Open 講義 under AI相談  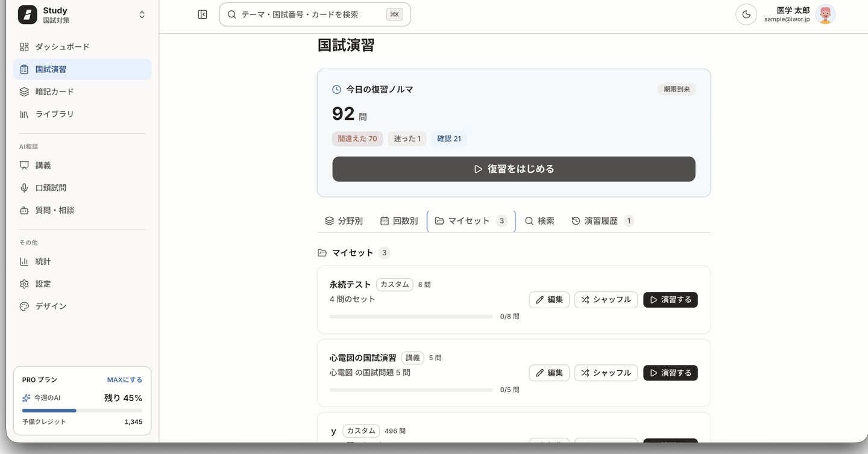(x=83, y=166)
